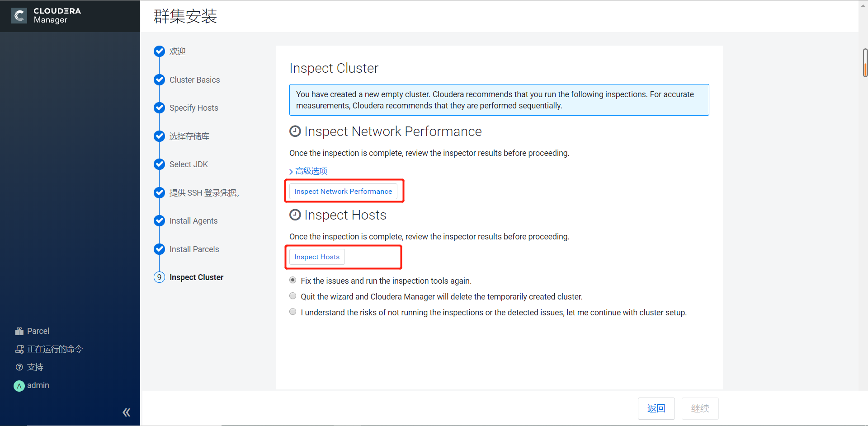Click the checkmark icon beside 选择存储库

[x=159, y=136]
